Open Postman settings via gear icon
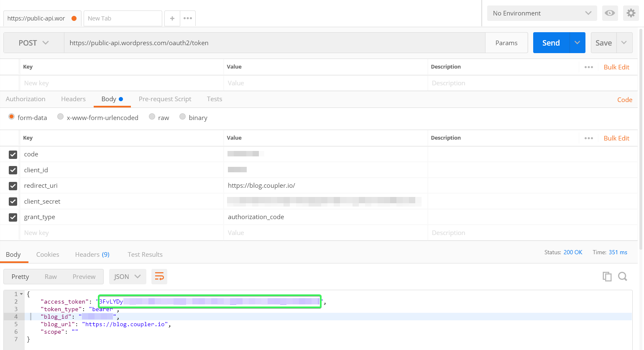 tap(631, 13)
